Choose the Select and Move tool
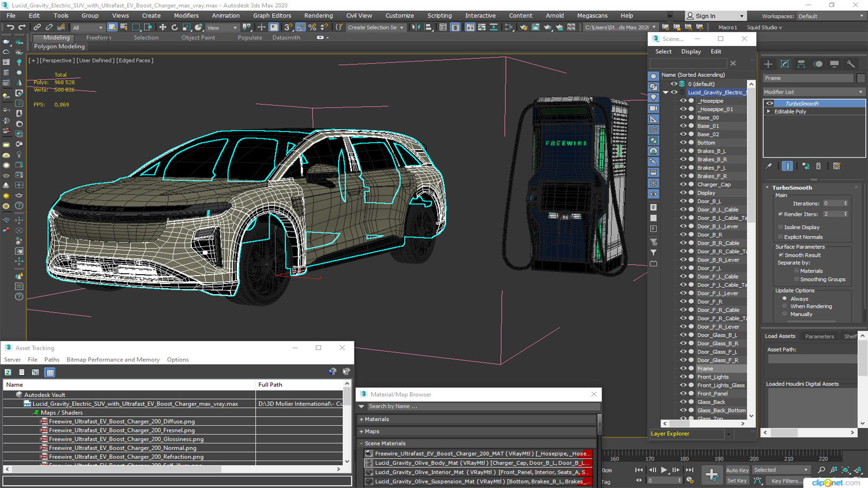 pos(163,27)
